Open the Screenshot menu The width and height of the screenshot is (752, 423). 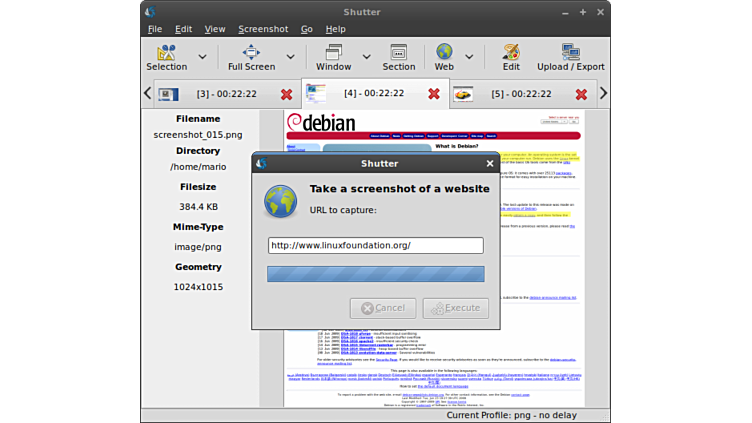[262, 29]
